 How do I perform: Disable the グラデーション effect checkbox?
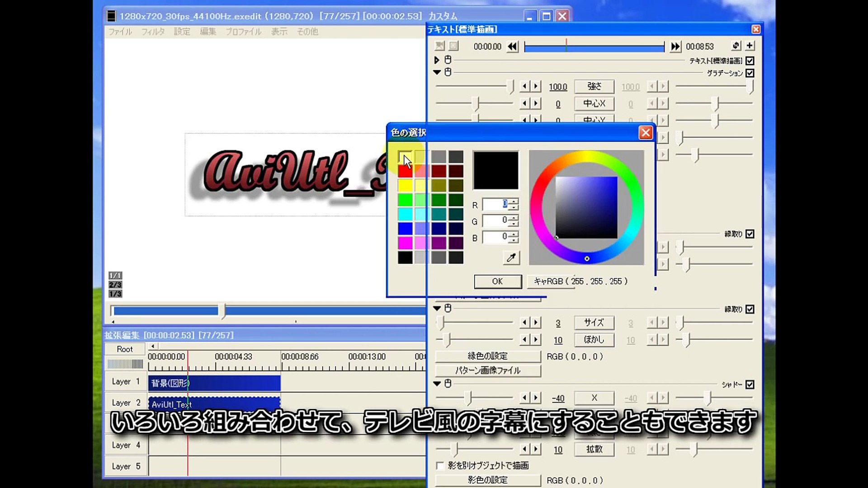coord(750,73)
